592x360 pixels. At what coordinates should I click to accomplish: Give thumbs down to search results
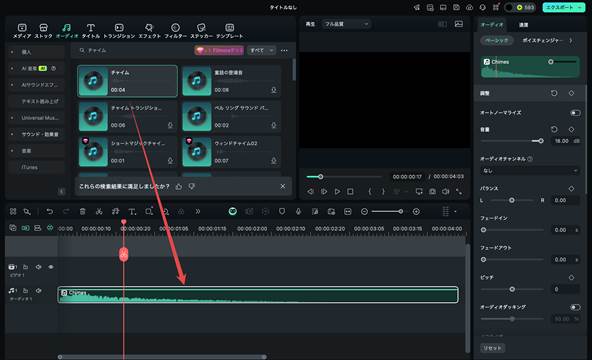192,186
